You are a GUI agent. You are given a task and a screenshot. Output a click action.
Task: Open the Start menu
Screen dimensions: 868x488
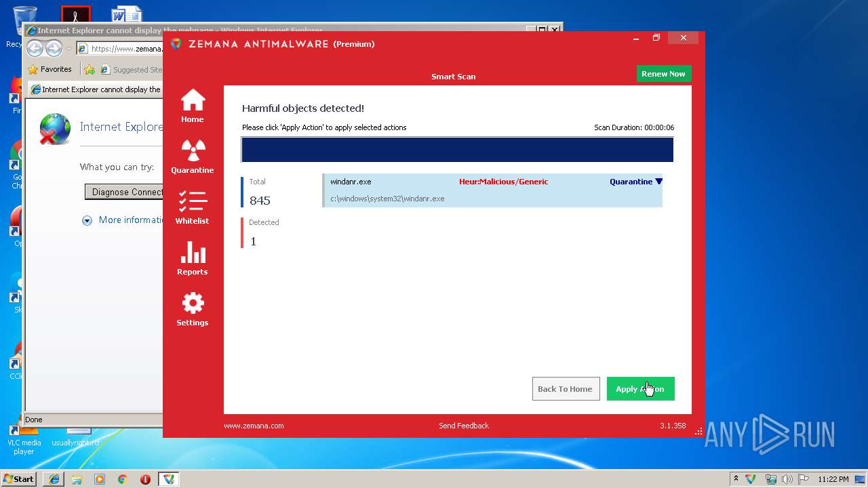18,479
